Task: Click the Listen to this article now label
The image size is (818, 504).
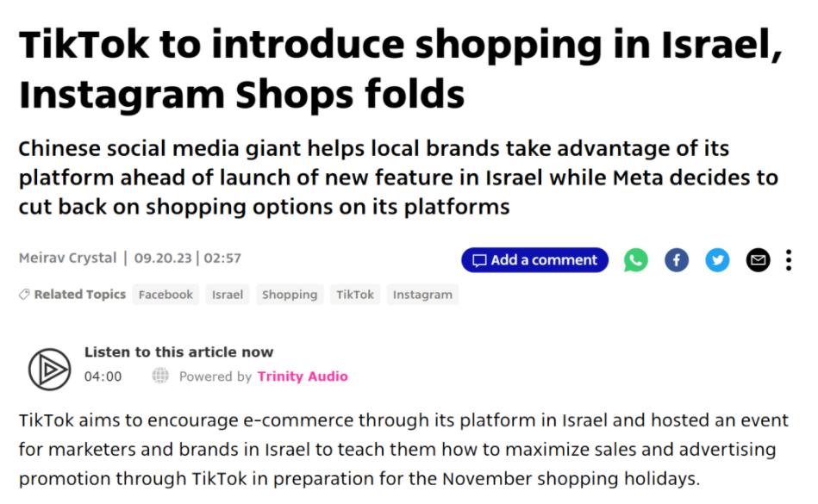Action: [179, 352]
